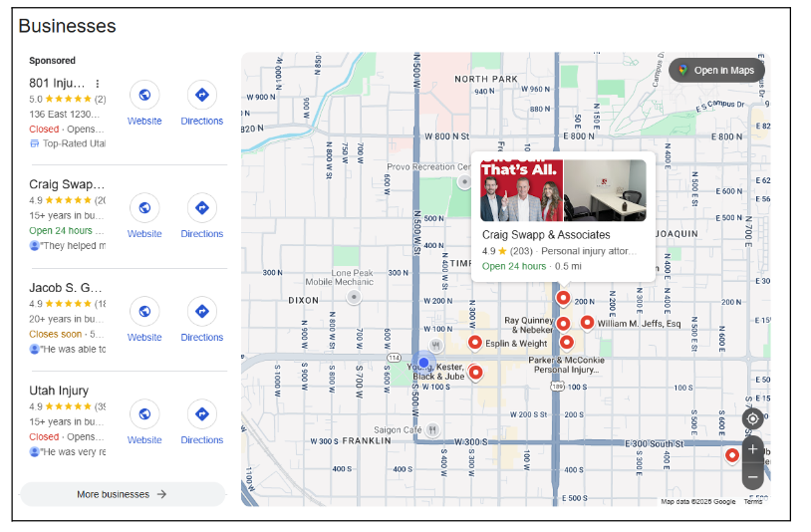Screen dimensions: 811x532
Task: Get Directions to Craig Swapp listing
Action: coord(201,216)
